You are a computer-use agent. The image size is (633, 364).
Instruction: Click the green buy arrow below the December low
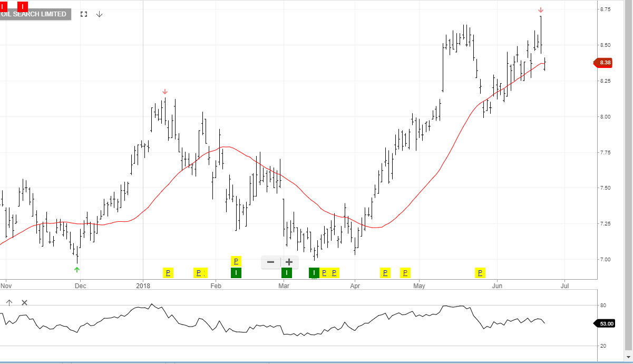pos(77,270)
